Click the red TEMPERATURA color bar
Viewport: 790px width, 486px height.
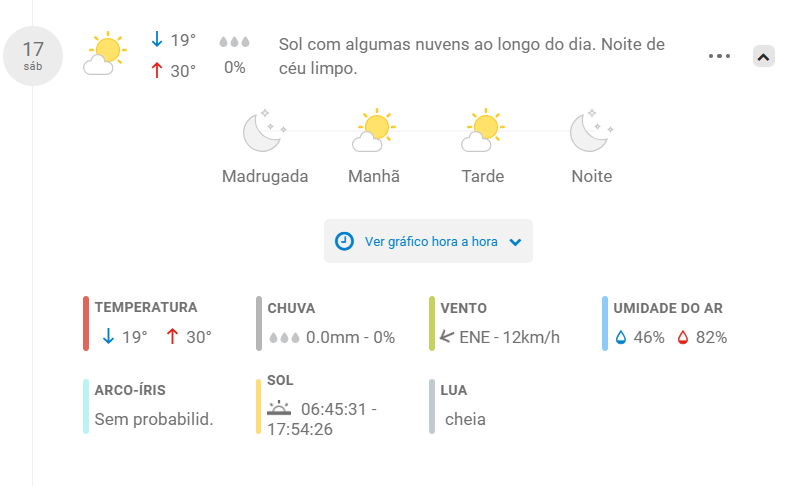click(x=86, y=323)
